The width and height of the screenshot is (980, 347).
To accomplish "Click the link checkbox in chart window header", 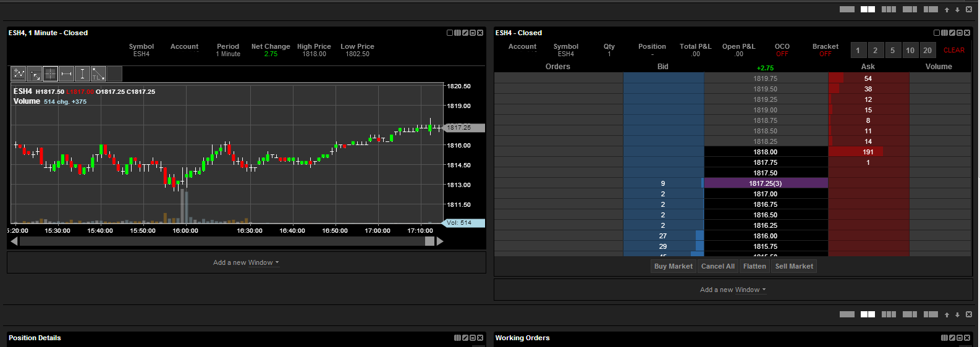I will [x=450, y=33].
